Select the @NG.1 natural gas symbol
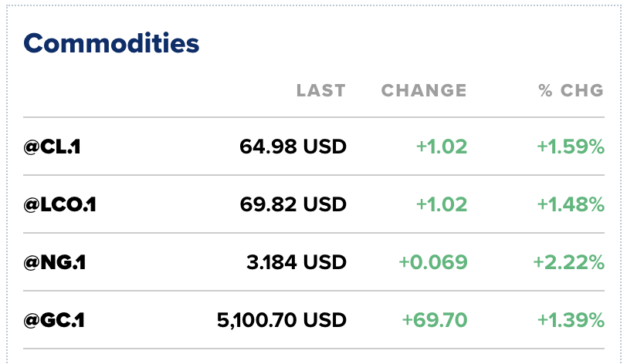627x364 pixels. (54, 262)
